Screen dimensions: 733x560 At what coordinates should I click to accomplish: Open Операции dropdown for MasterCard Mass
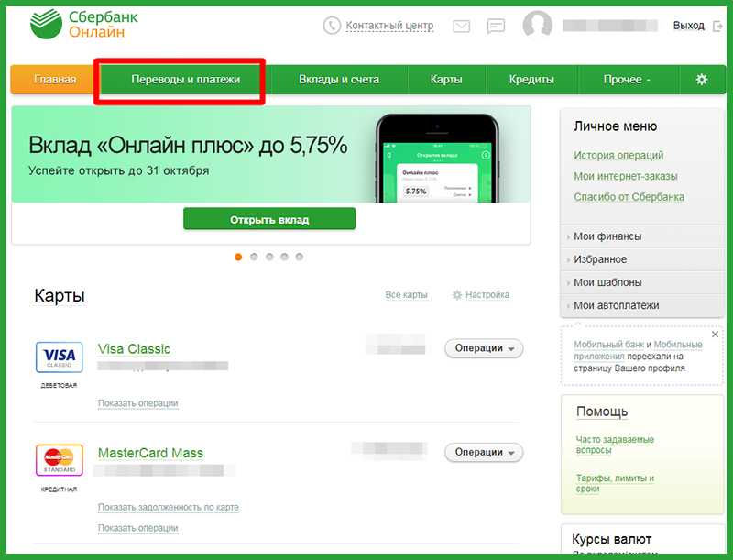(x=484, y=453)
